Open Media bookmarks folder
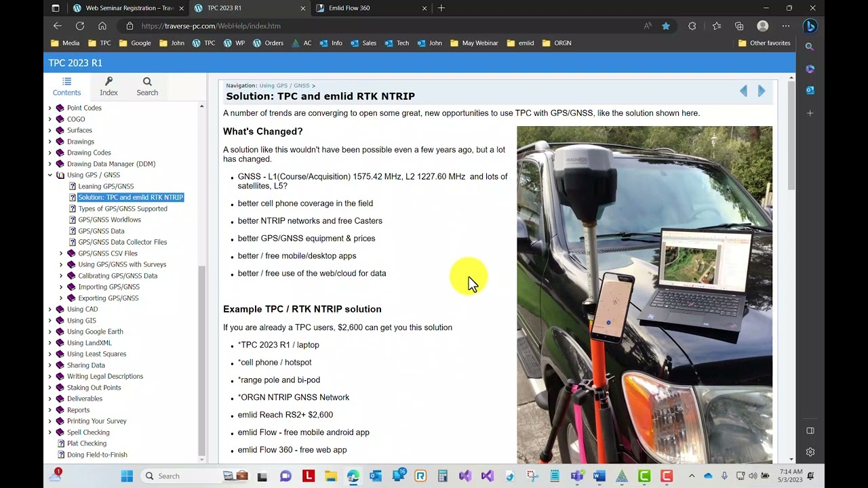The height and width of the screenshot is (488, 868). click(x=65, y=43)
